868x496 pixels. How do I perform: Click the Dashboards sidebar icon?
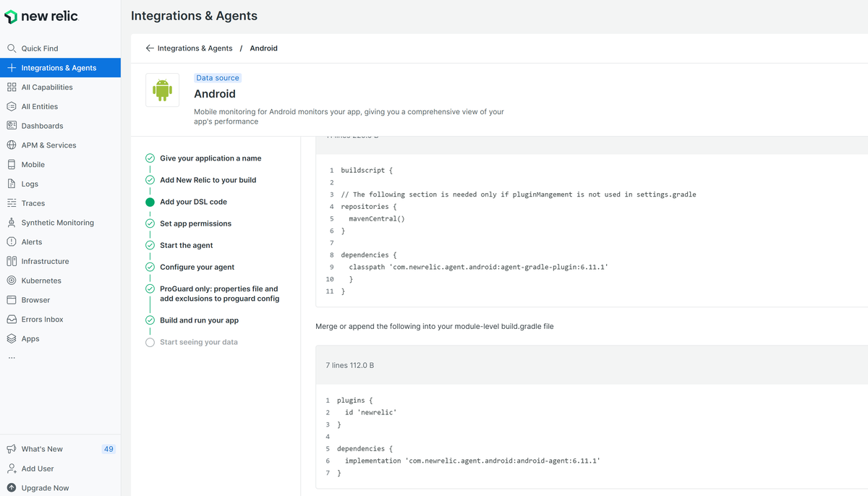point(12,126)
